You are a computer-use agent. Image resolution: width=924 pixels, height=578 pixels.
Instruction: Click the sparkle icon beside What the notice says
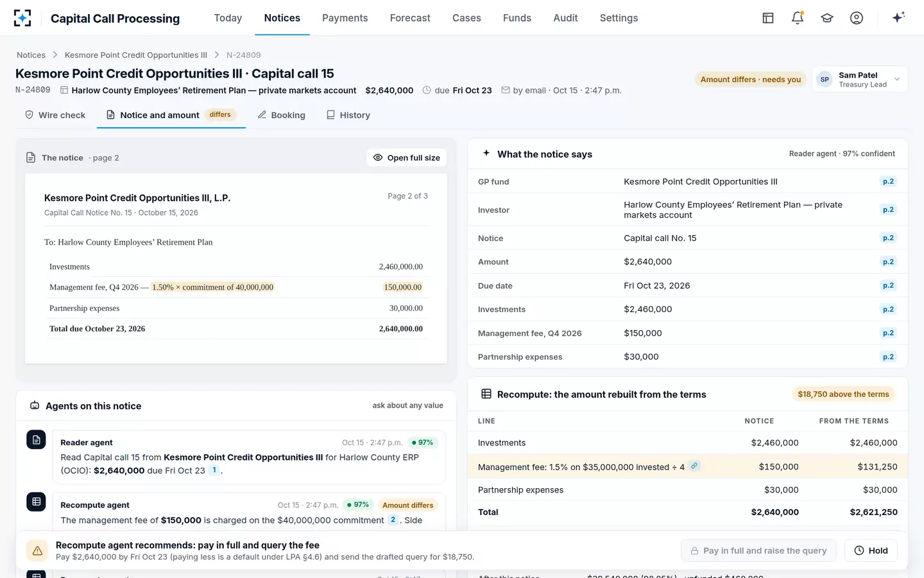[x=486, y=153]
